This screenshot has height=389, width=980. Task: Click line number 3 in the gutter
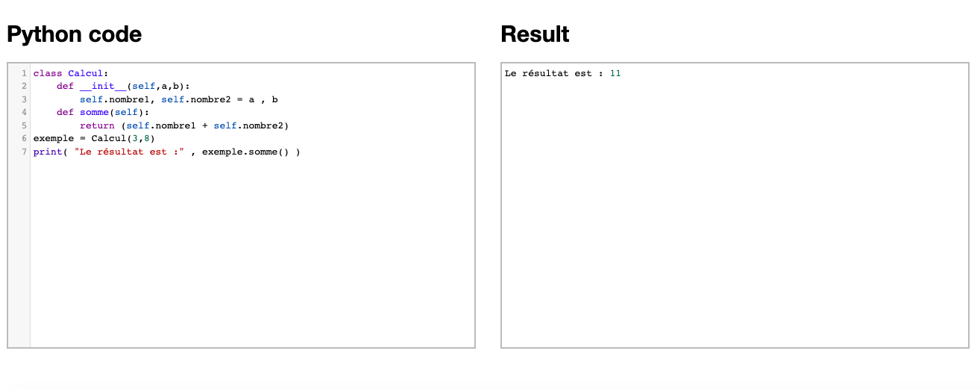coord(25,99)
